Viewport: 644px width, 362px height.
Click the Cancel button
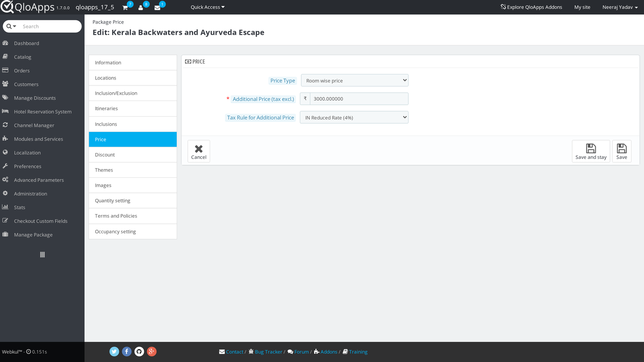(199, 151)
